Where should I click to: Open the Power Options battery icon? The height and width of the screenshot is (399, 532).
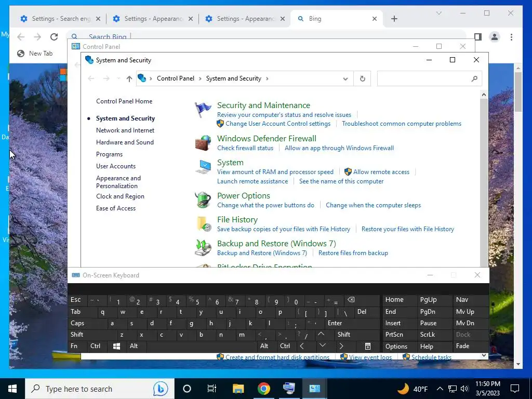[x=203, y=200]
